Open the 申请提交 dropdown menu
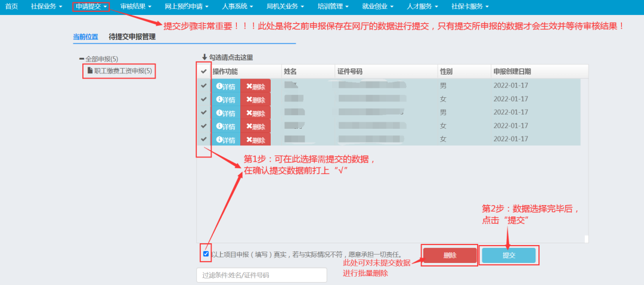This screenshot has height=285, width=644. click(91, 7)
